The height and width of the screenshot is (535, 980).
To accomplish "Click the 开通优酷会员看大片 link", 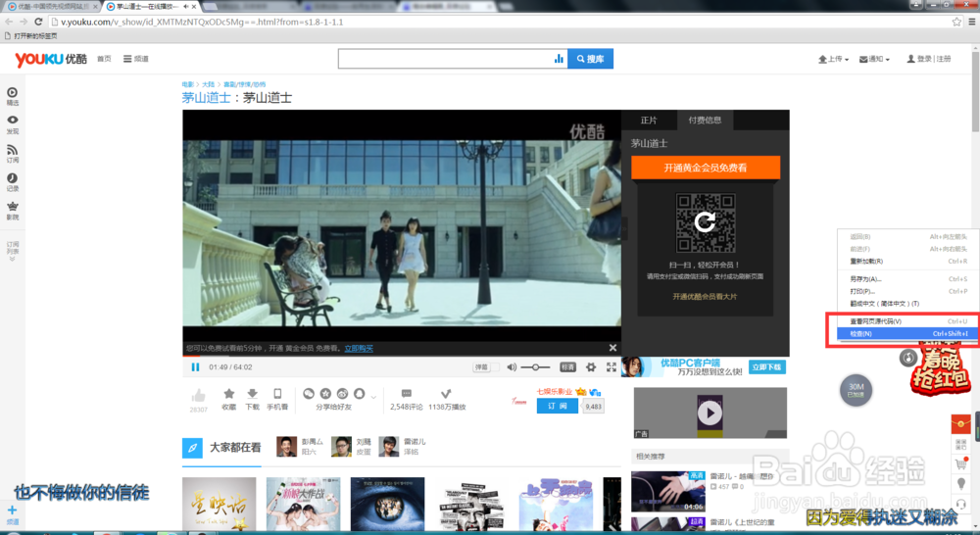I will pos(705,296).
